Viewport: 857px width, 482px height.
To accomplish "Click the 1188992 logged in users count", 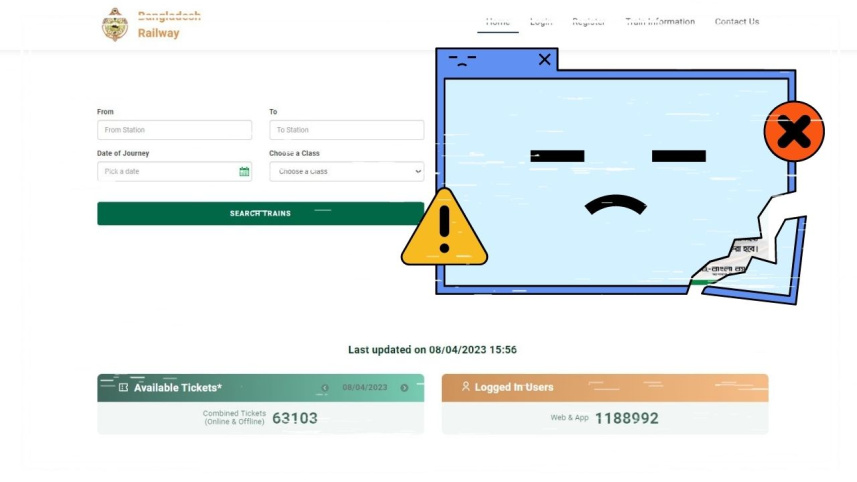I will tap(626, 419).
